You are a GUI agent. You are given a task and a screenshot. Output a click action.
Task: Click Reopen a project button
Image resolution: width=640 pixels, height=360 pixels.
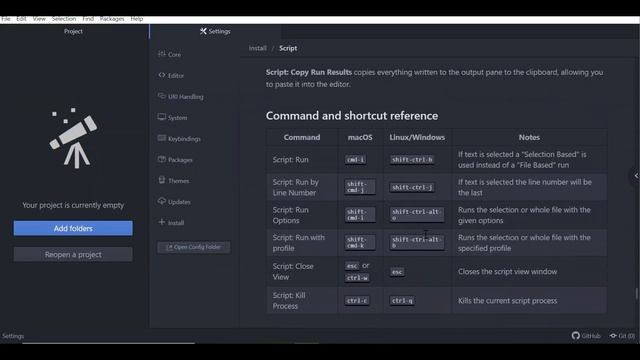pyautogui.click(x=73, y=255)
